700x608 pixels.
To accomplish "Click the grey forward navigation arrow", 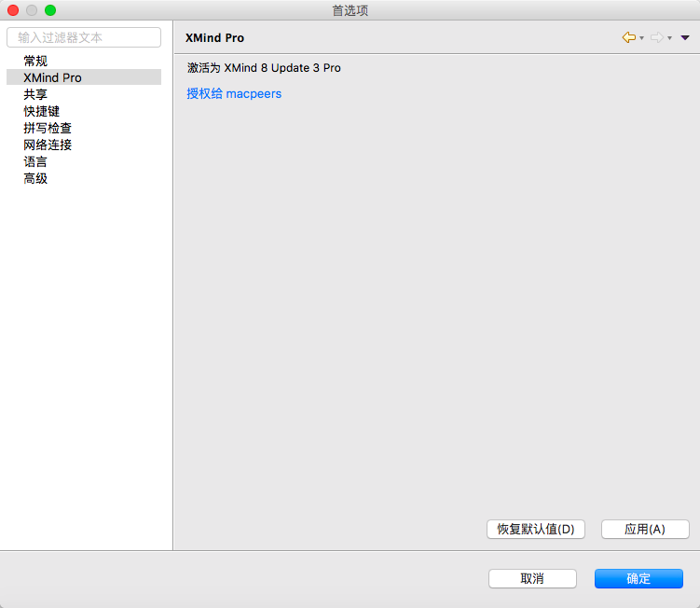I will tap(657, 37).
